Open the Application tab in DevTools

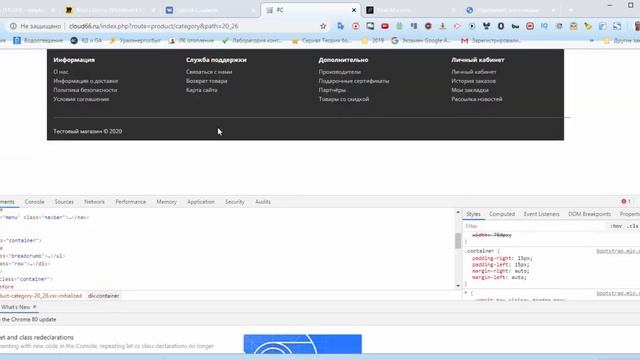201,202
